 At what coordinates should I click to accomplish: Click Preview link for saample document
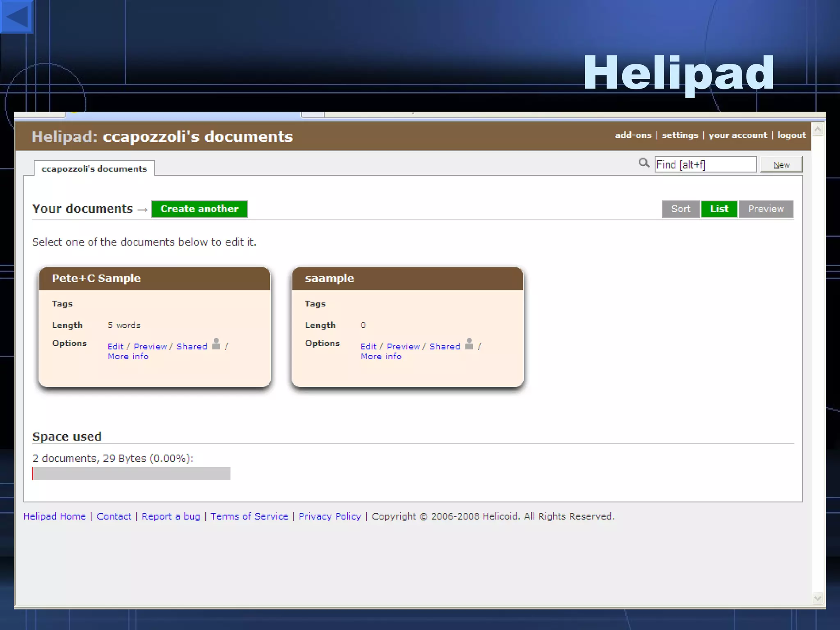pyautogui.click(x=403, y=346)
